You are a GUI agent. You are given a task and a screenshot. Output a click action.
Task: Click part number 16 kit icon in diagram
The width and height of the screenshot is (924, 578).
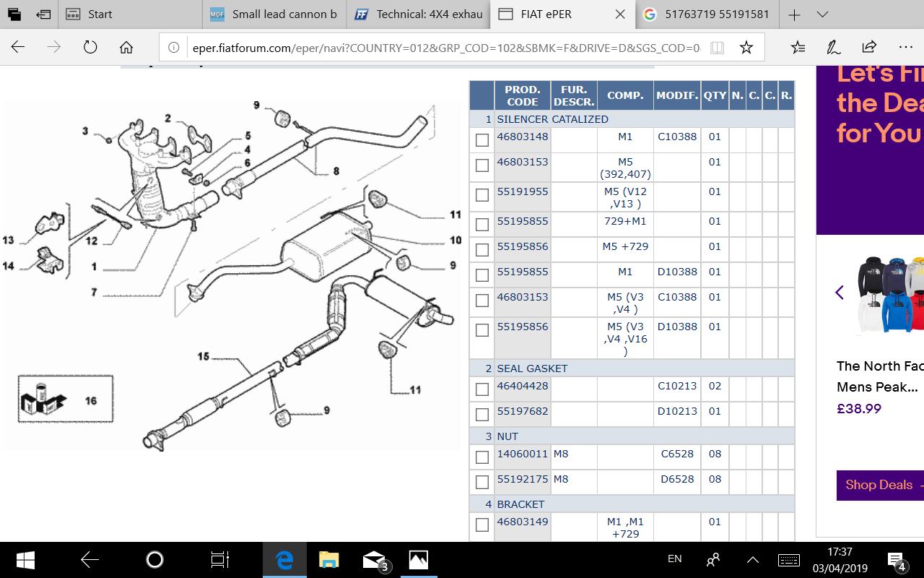[66, 399]
